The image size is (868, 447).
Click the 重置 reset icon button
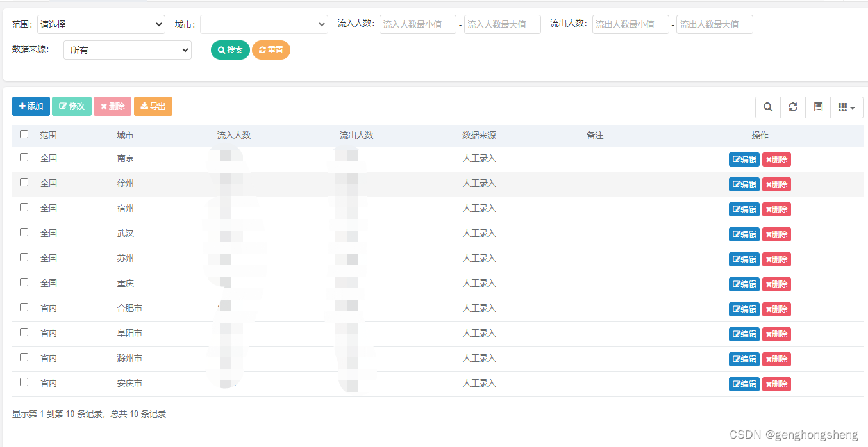[x=271, y=49]
